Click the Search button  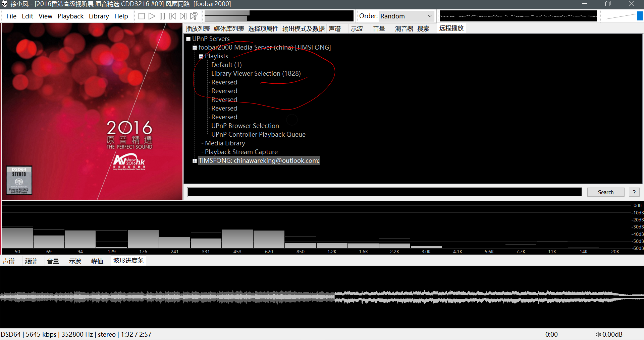coord(605,192)
